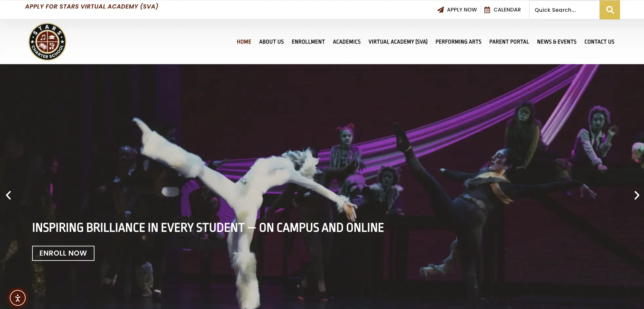
Task: Open the Contact Us page
Action: (x=599, y=42)
